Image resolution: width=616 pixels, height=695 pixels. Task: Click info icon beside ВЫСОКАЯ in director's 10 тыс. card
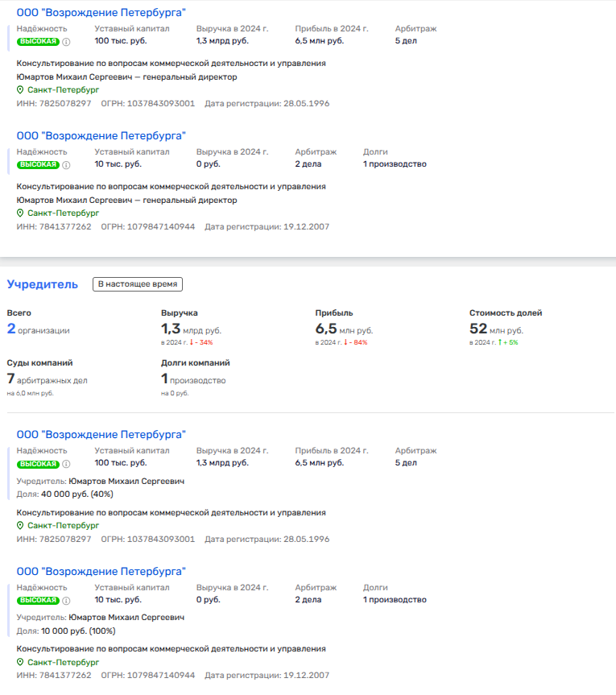67,164
